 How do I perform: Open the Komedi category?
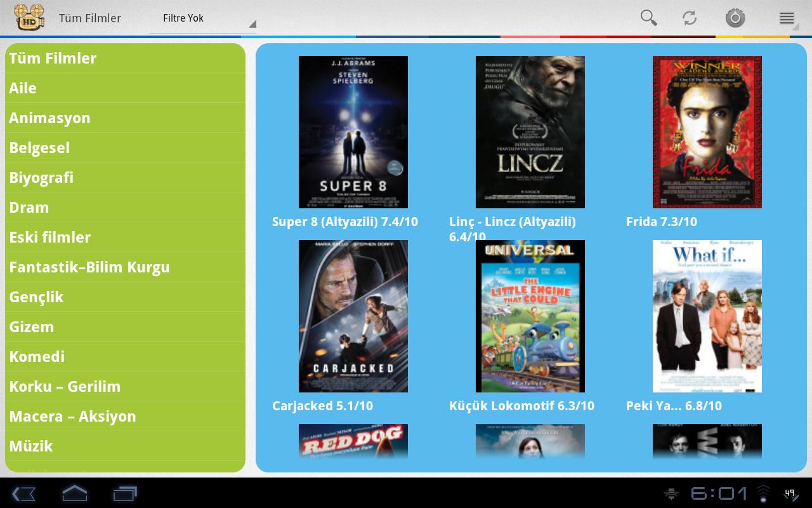(37, 357)
